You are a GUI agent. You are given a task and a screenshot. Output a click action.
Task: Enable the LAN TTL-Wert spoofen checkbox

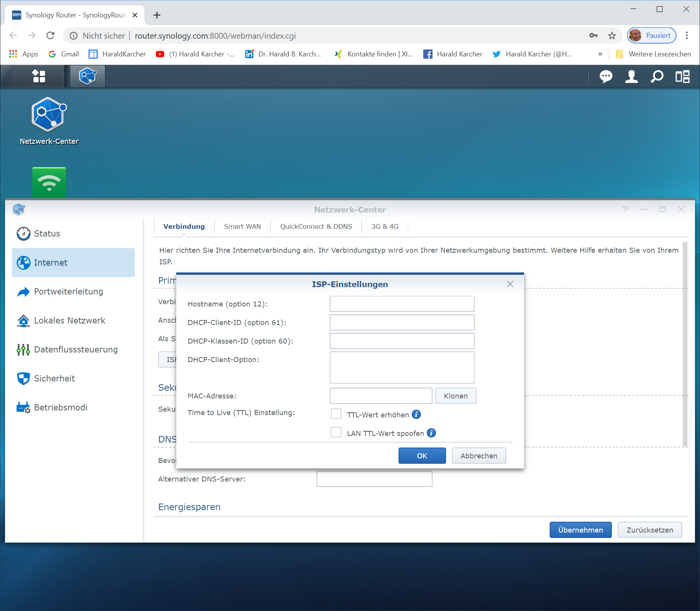336,432
